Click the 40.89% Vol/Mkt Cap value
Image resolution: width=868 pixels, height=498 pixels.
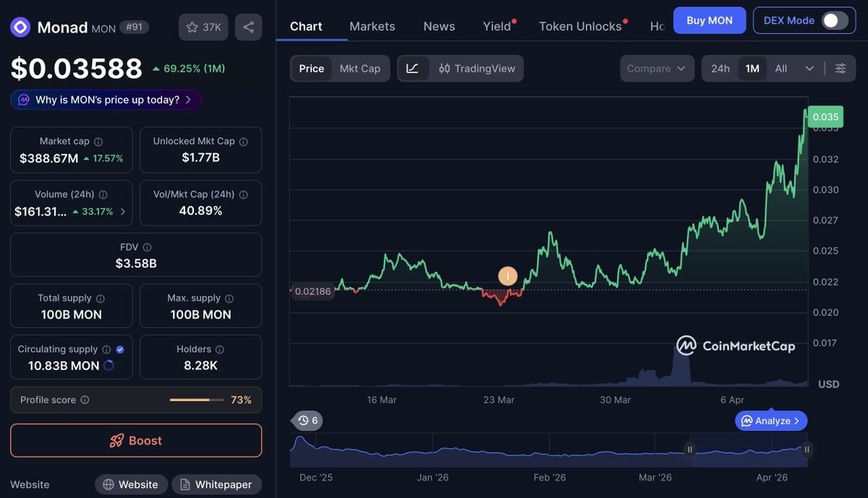(x=200, y=211)
